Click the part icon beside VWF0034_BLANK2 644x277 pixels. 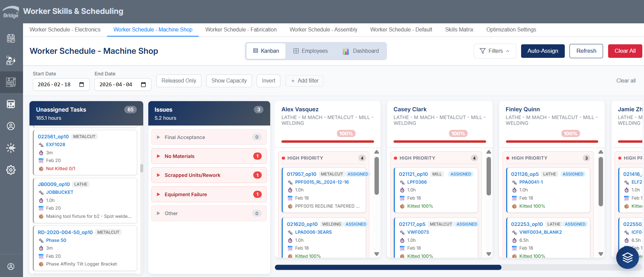[x=514, y=232]
